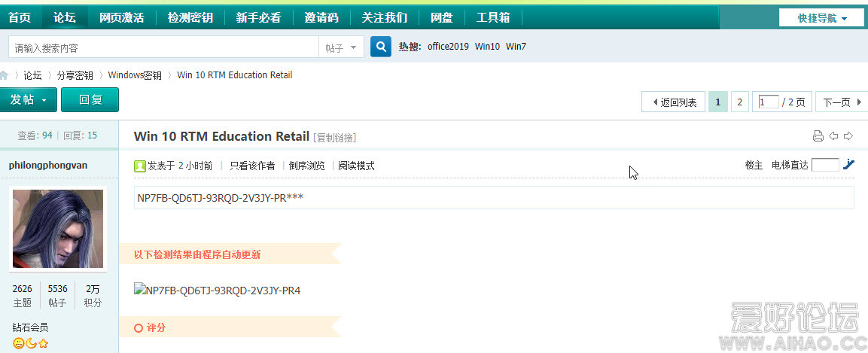Screen dimensions: 868x353
Task: Go to next thread with right arrow
Action: click(848, 136)
